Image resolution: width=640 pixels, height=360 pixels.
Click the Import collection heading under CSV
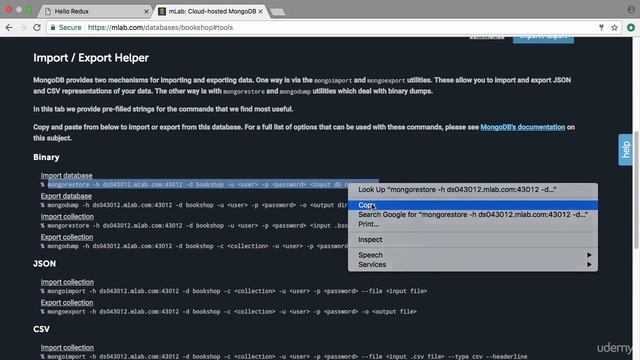pos(67,347)
